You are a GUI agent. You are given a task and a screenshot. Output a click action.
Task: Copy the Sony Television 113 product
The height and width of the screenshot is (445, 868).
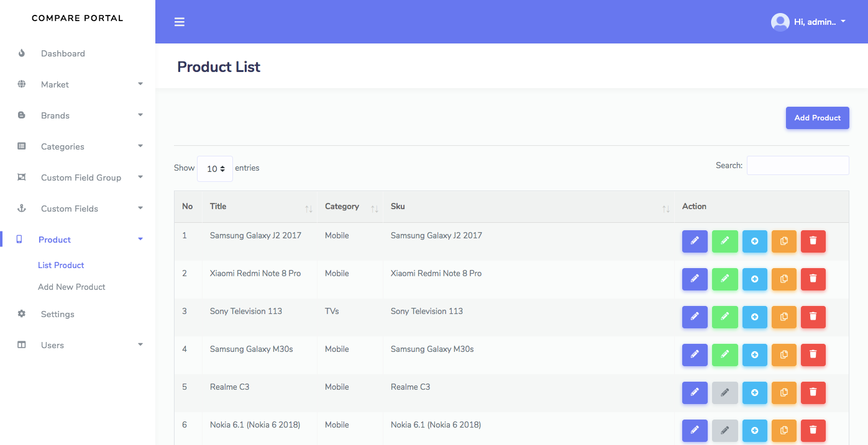click(783, 317)
